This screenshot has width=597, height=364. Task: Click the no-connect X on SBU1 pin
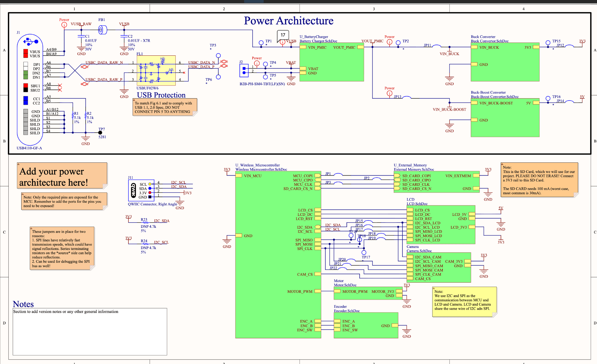click(x=60, y=86)
